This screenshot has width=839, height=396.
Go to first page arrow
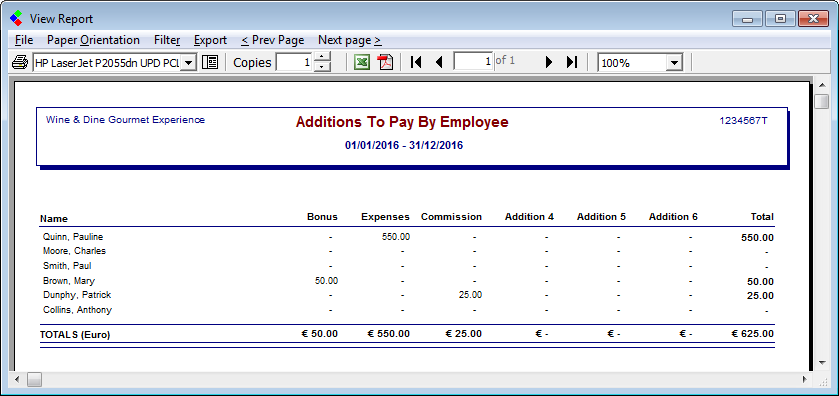tap(416, 63)
